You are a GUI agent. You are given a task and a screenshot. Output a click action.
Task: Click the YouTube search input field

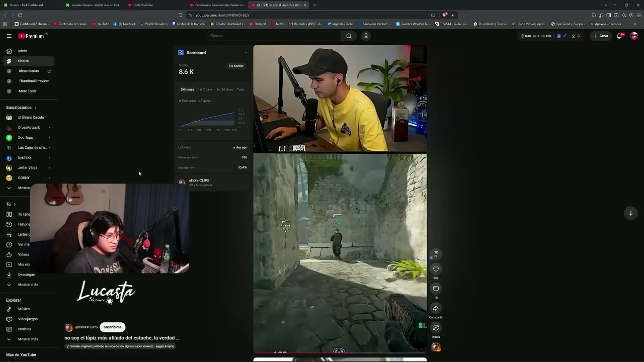tap(274, 36)
